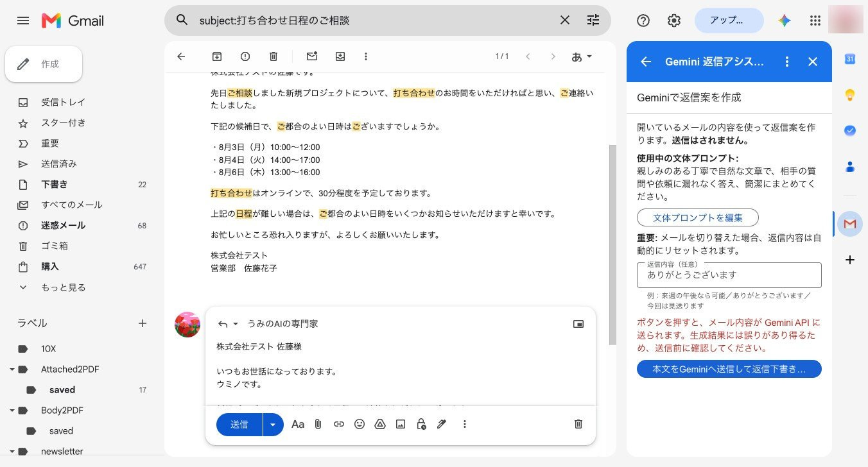The image size is (868, 467).
Task: Collapse the Attached2PDF label tree
Action: point(12,369)
